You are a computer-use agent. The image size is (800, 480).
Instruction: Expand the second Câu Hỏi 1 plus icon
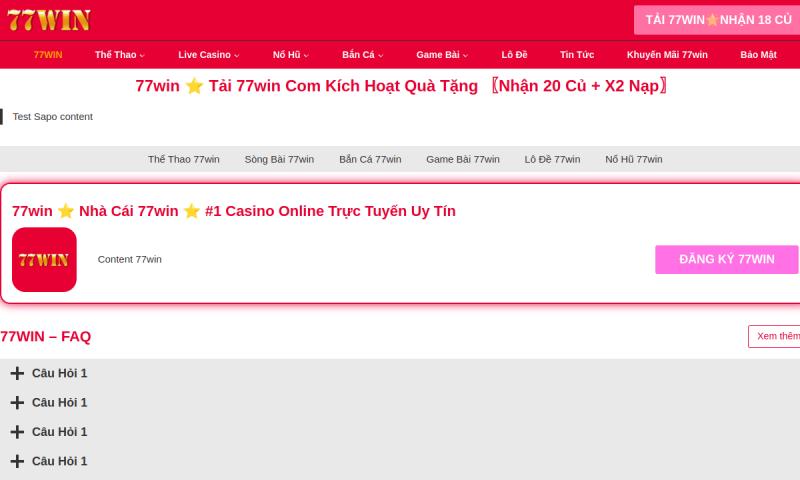point(17,402)
